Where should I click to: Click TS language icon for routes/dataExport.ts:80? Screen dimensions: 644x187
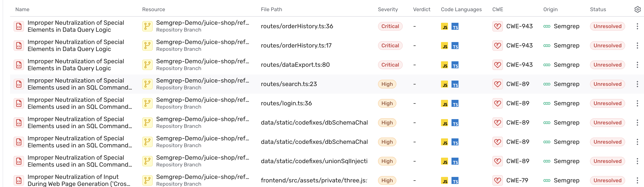pos(455,65)
